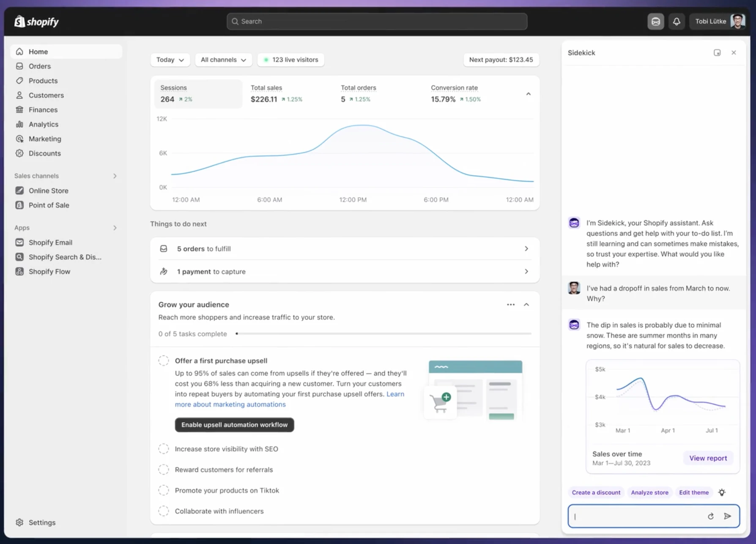Screen dimensions: 756x544
Task: Open Analytics from the sidebar
Action: coord(43,124)
